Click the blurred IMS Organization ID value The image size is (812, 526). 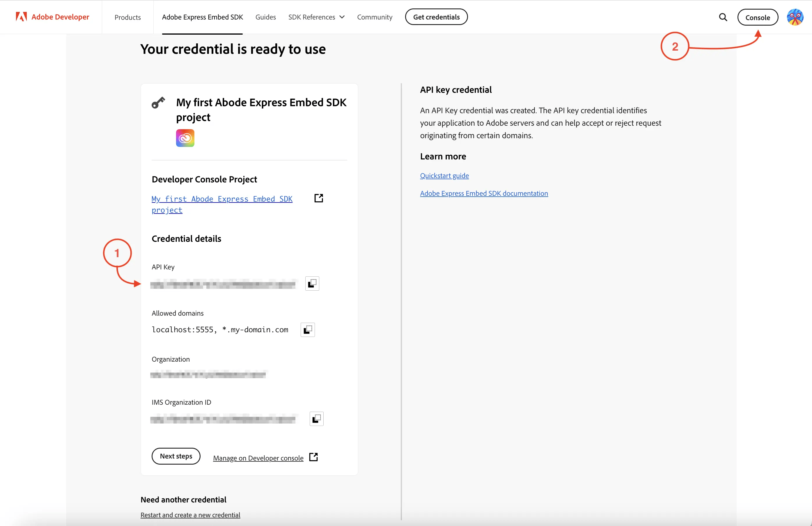(x=223, y=419)
